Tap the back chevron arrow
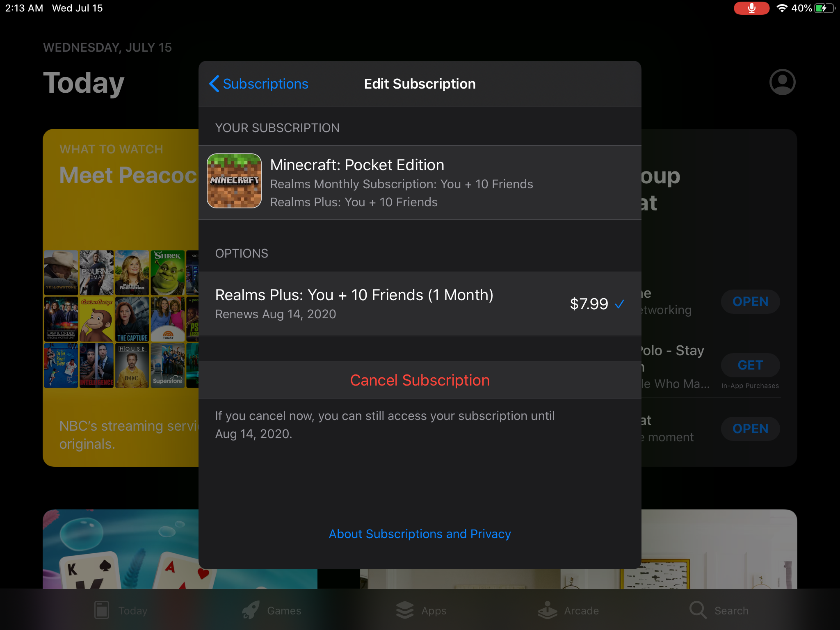 214,84
